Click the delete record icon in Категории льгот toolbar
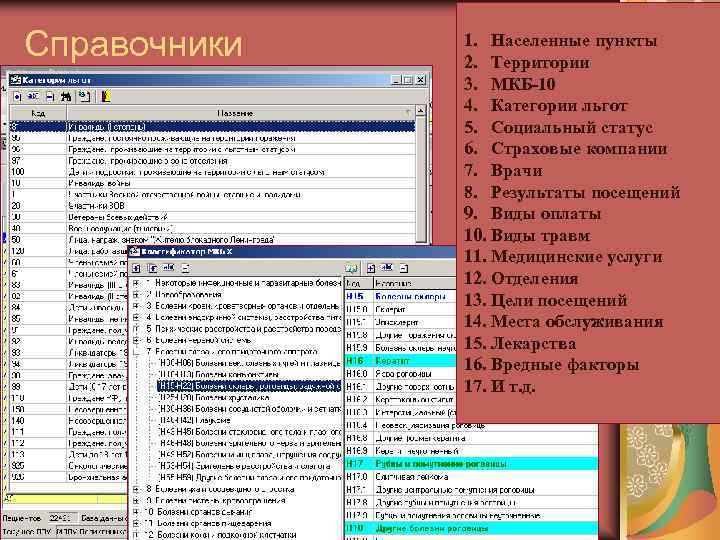This screenshot has height=540, width=720. click(x=50, y=96)
